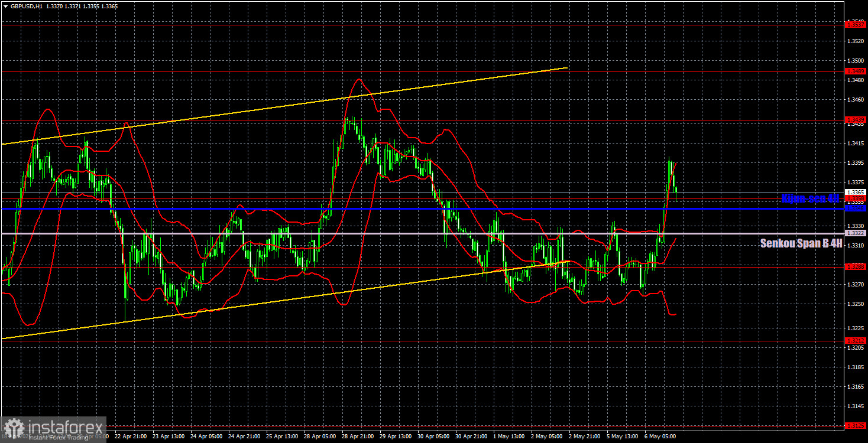The image size is (868, 443).
Task: Click the 1.3537 red level price tag
Action: (x=856, y=24)
